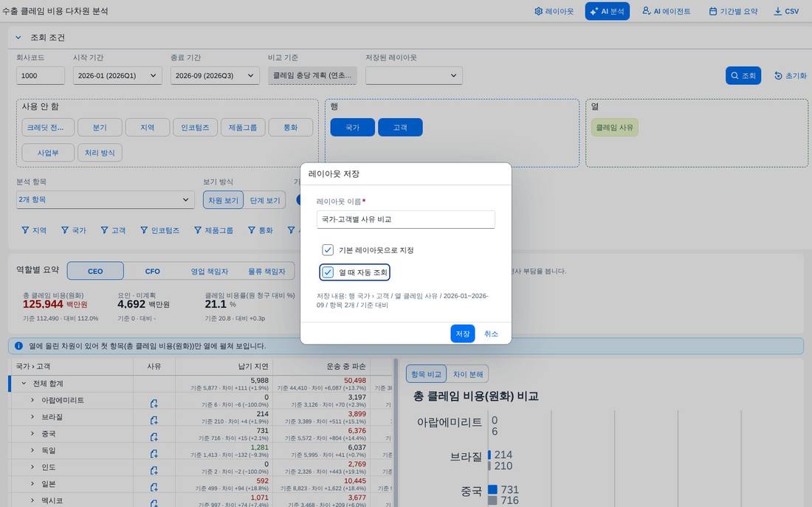Select the CFO role summary tab
This screenshot has height=507, width=812.
coord(152,271)
